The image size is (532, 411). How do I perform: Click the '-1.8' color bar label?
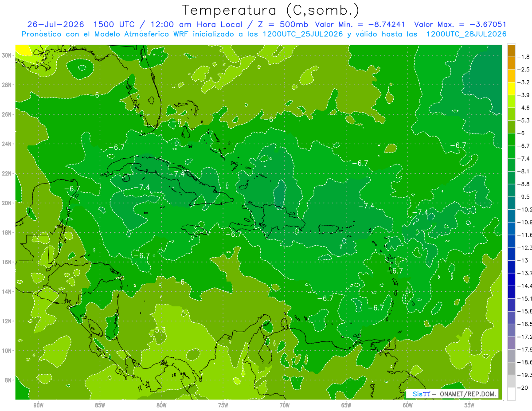click(524, 57)
